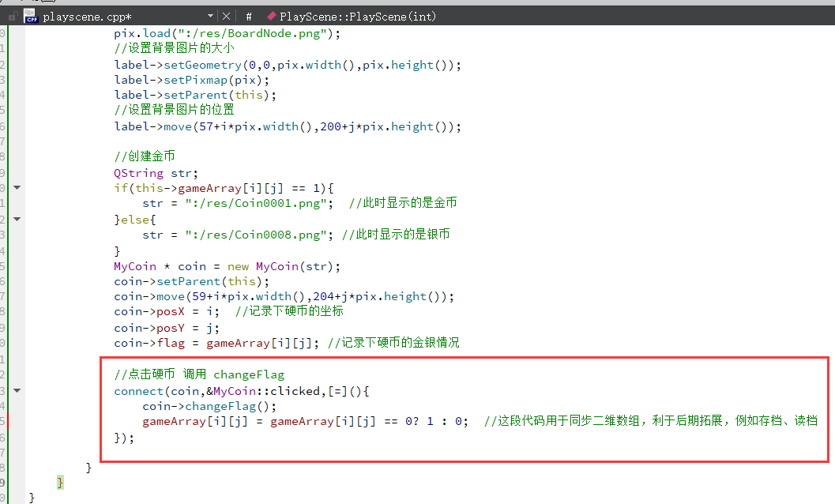Click the comment 记录下硬币的坐标
The height and width of the screenshot is (504, 835).
[x=289, y=311]
